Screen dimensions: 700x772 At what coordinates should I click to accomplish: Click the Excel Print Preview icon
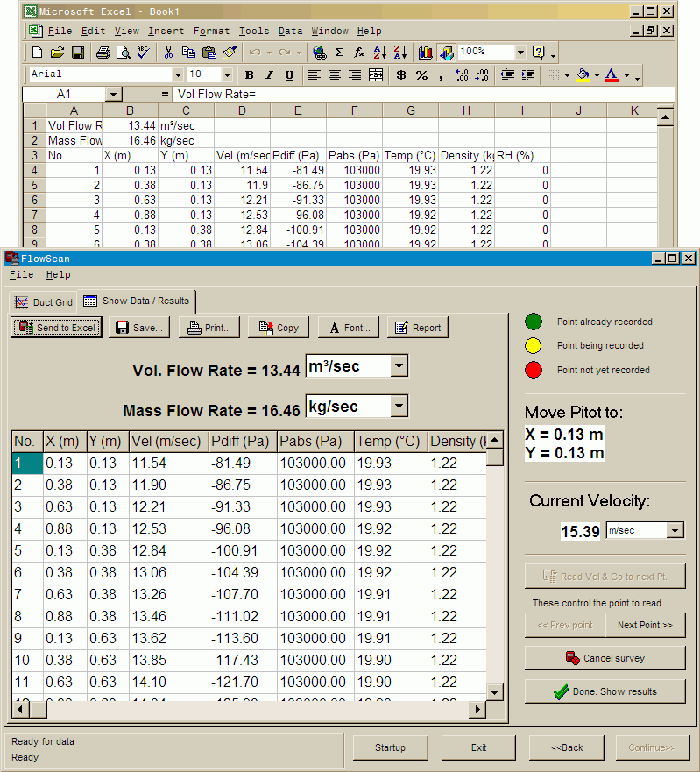point(123,53)
